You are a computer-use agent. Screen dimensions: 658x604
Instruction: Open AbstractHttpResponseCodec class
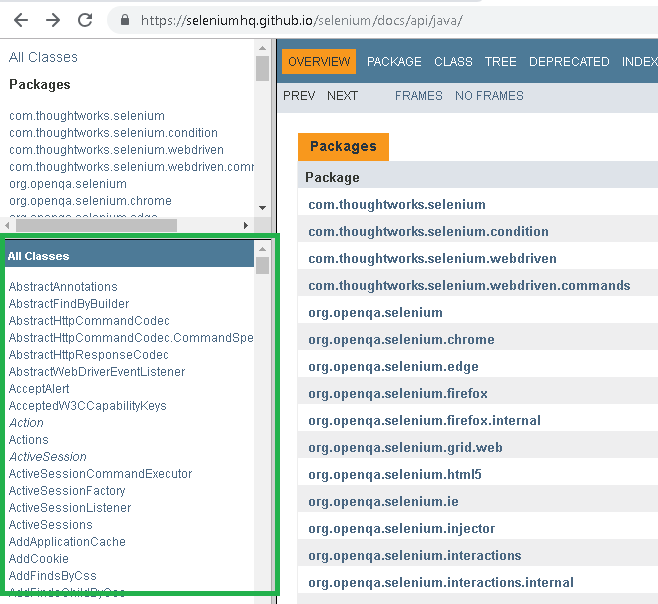coord(89,355)
